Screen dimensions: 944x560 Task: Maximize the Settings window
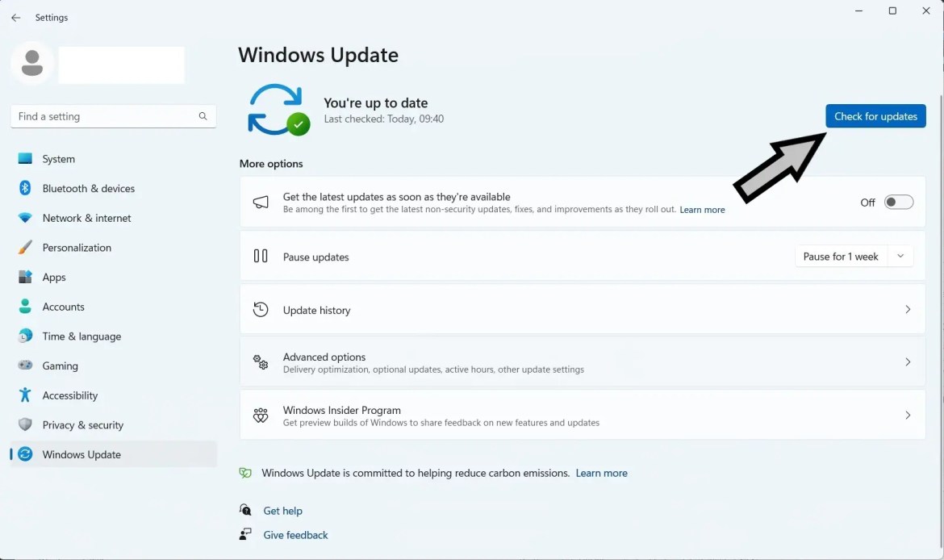click(892, 10)
